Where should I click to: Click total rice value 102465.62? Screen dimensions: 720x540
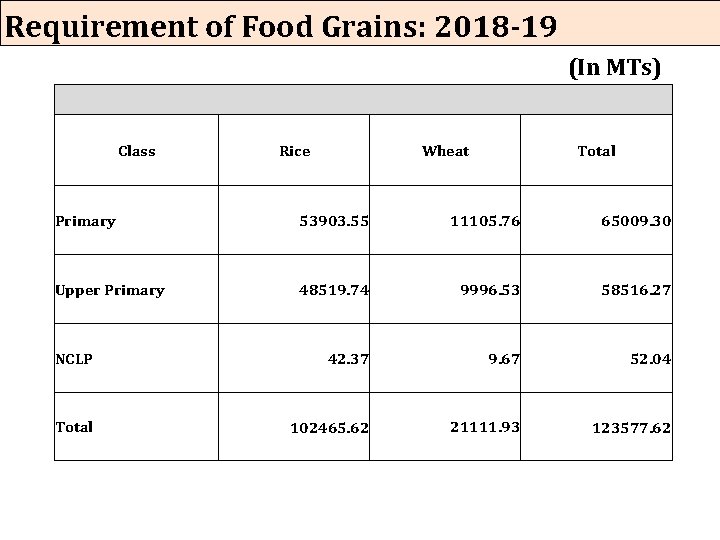coord(329,428)
